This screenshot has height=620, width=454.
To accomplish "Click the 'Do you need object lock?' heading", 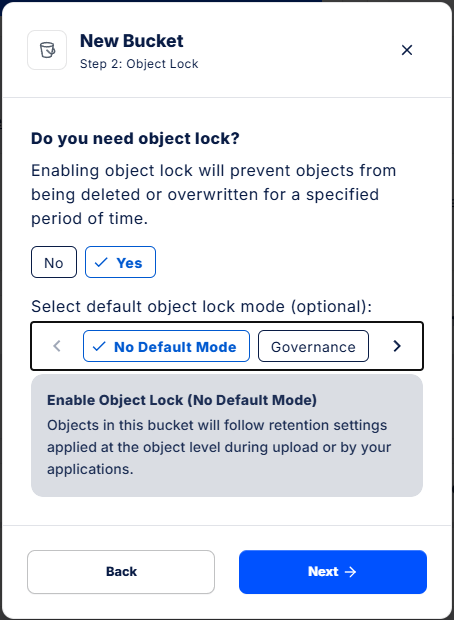I will pos(135,139).
